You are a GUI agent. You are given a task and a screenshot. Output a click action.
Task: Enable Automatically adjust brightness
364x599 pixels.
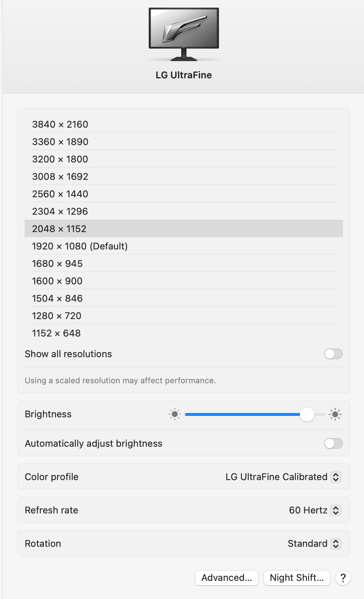333,443
